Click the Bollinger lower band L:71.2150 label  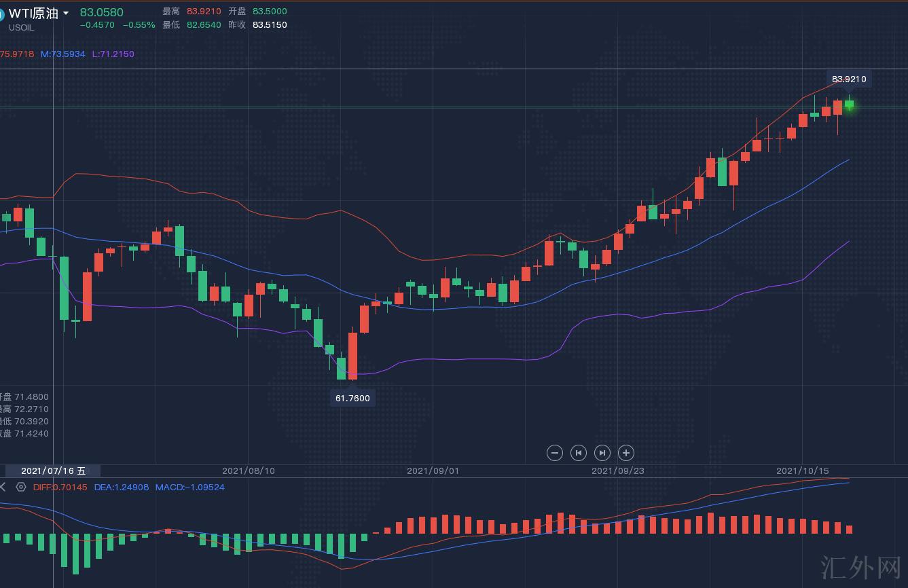[x=113, y=54]
